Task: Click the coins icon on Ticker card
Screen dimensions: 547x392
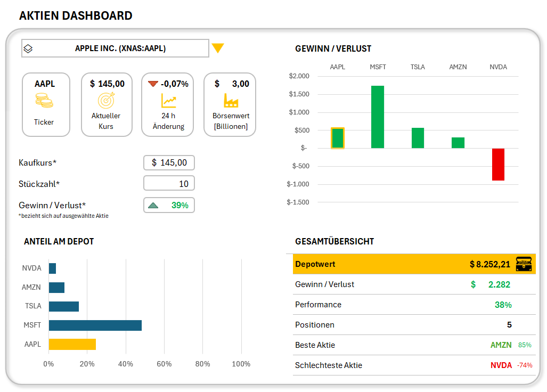Action: [44, 101]
